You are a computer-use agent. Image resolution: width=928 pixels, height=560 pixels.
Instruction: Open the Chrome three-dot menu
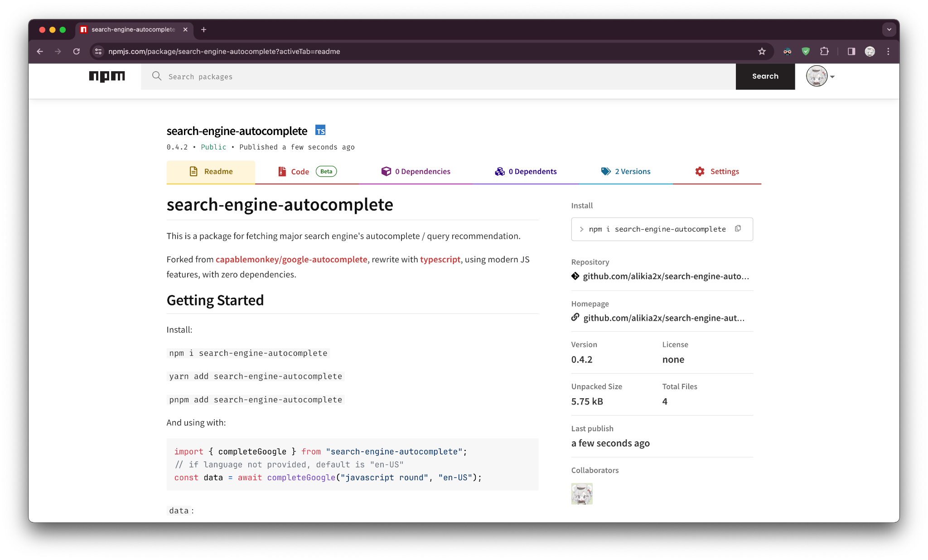coord(888,52)
